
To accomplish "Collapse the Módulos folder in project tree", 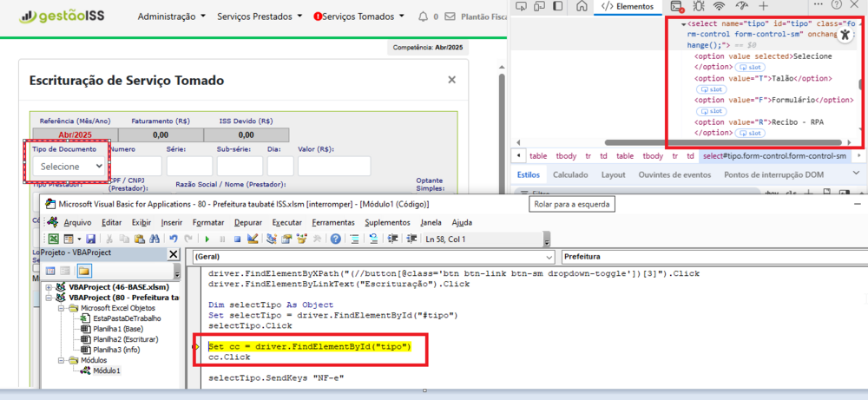I will (x=60, y=357).
